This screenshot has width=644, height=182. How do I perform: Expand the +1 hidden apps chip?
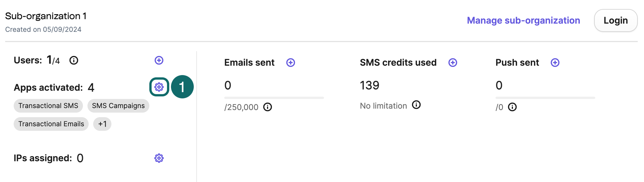pyautogui.click(x=102, y=124)
